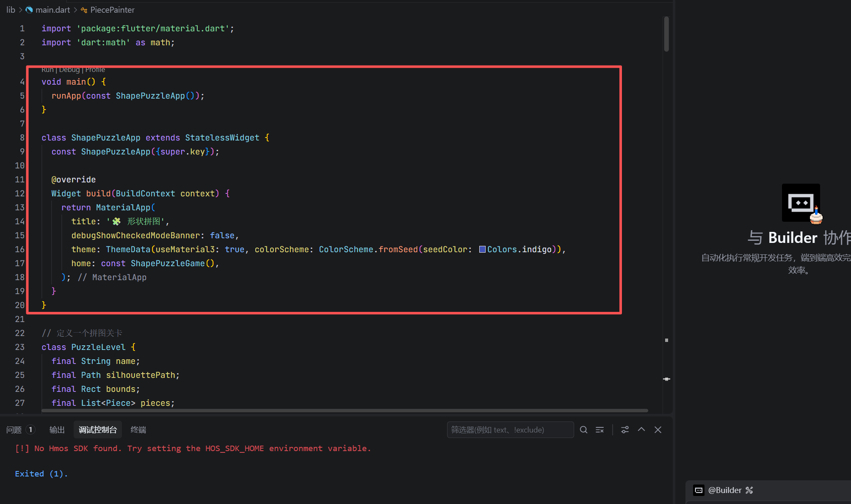
Task: Open the 输出 tab
Action: click(x=57, y=430)
